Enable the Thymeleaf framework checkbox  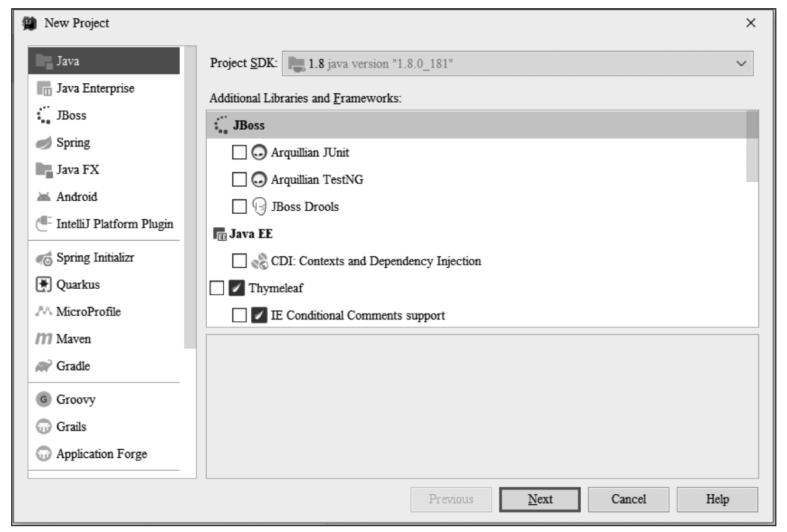click(x=217, y=288)
